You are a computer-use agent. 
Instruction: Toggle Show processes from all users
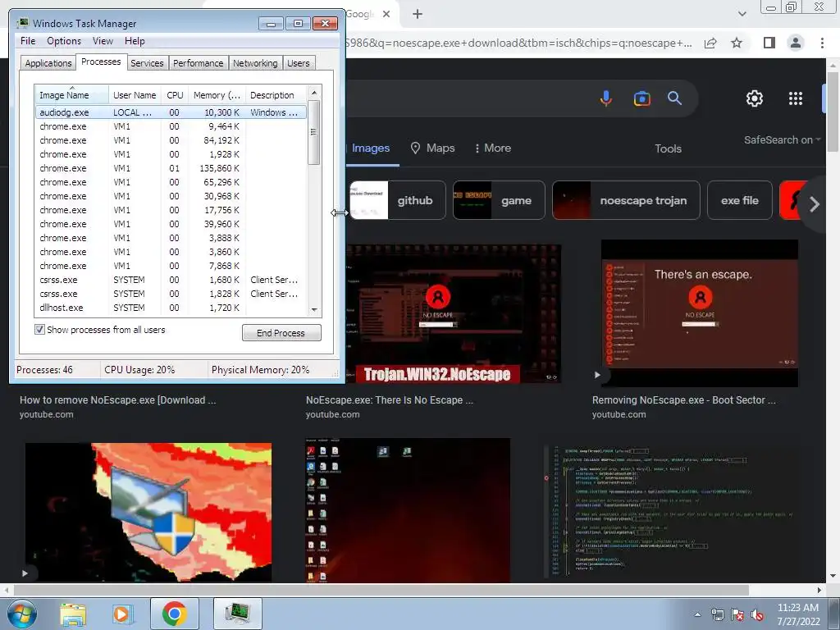[39, 330]
